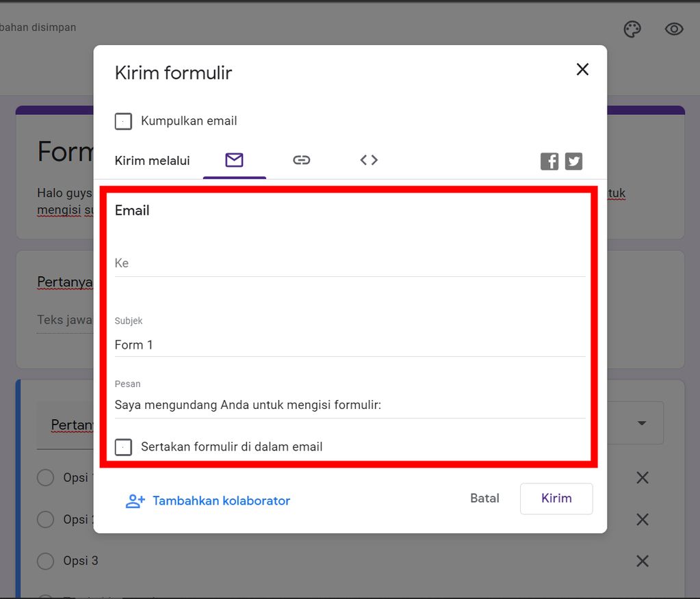The height and width of the screenshot is (599, 700).
Task: Check Sertakan formulir di dalam email
Action: (x=123, y=447)
